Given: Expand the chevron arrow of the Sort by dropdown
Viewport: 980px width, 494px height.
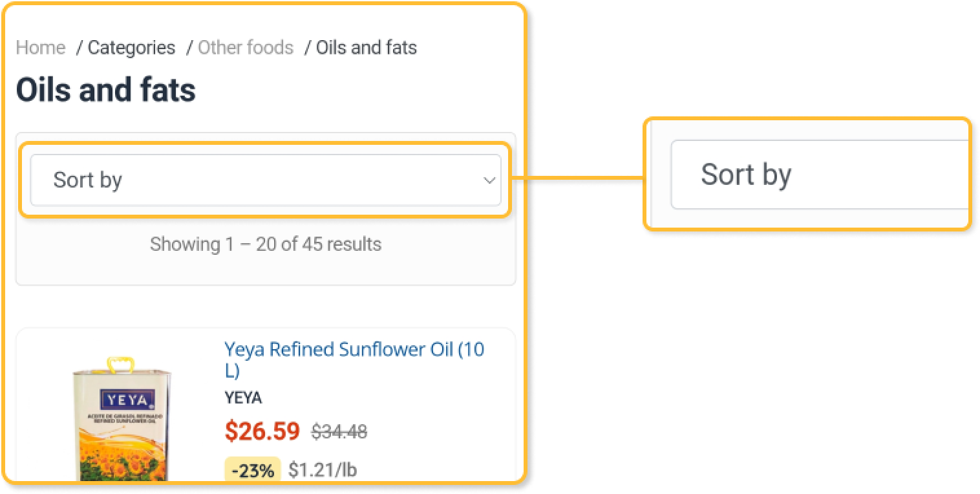Looking at the screenshot, I should (489, 180).
